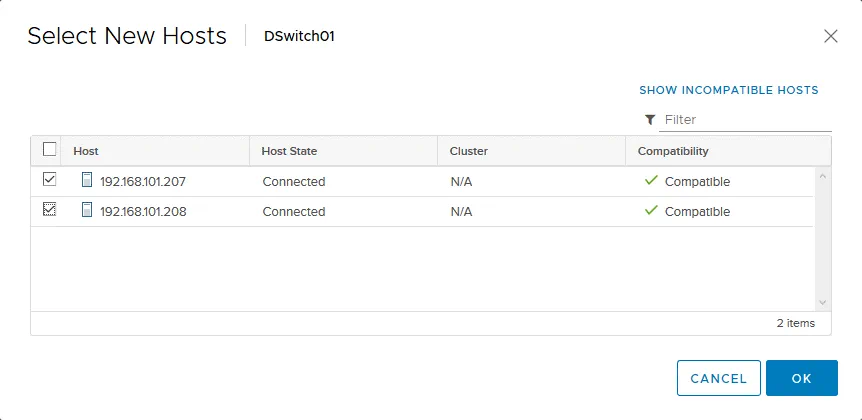Screen dimensions: 862x420
Task: Select the 192.168.101.208 host name text
Action: click(x=143, y=212)
